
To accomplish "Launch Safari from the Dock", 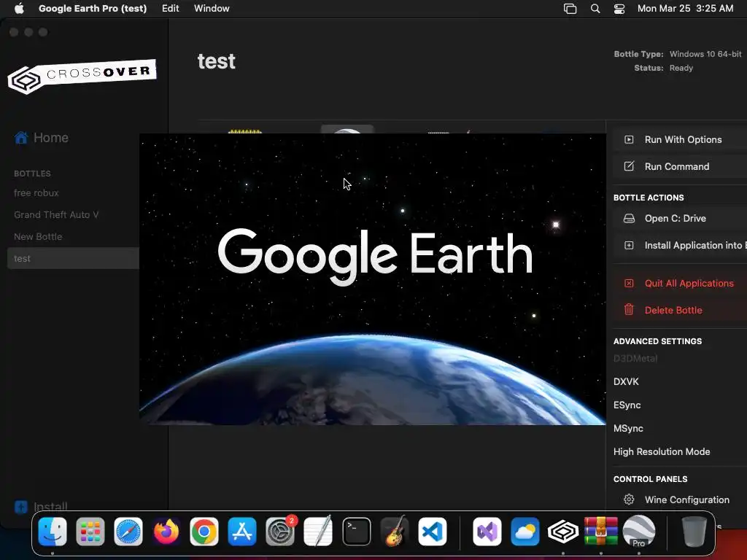I will point(128,532).
